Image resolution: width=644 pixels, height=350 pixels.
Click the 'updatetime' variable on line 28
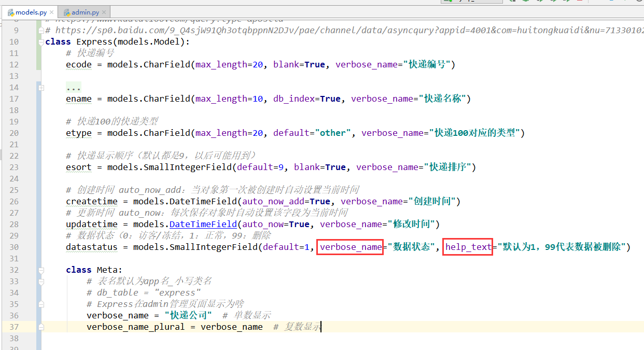click(x=92, y=224)
